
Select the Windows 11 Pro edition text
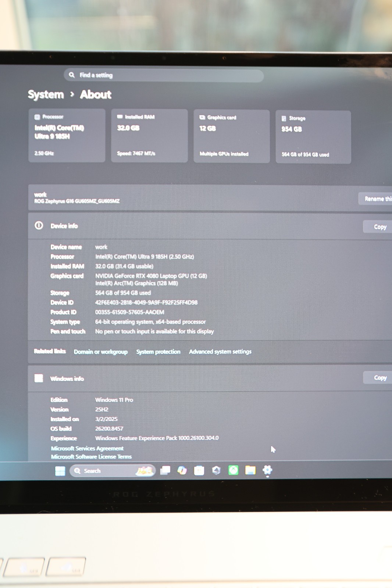pos(114,400)
